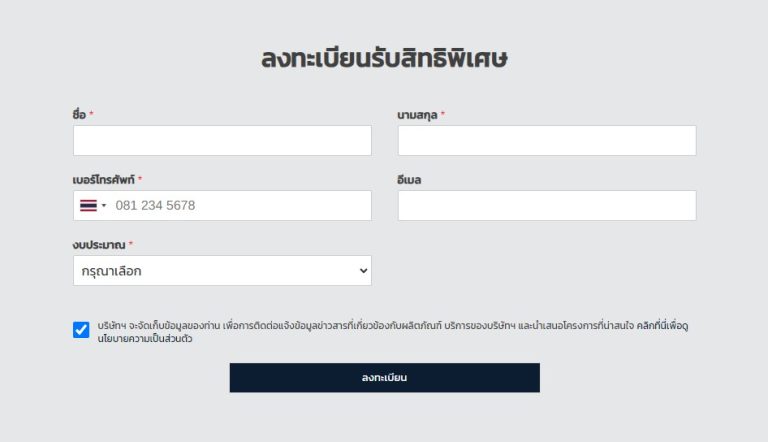This screenshot has width=768, height=442.
Task: Click the ชื่อ field label
Action: [x=79, y=115]
